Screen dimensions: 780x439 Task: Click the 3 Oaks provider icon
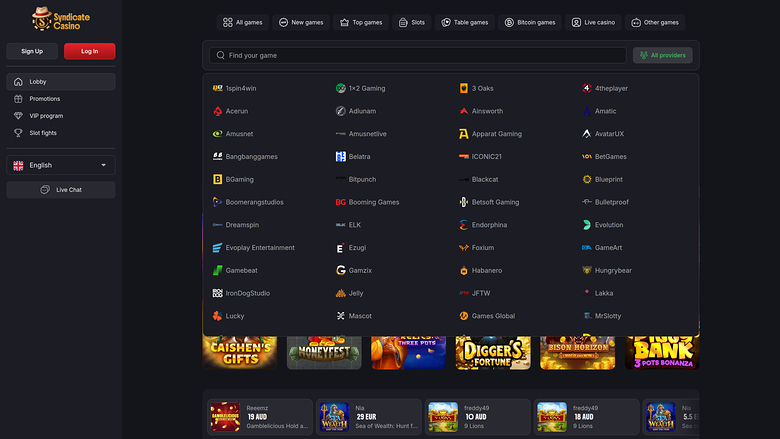464,88
